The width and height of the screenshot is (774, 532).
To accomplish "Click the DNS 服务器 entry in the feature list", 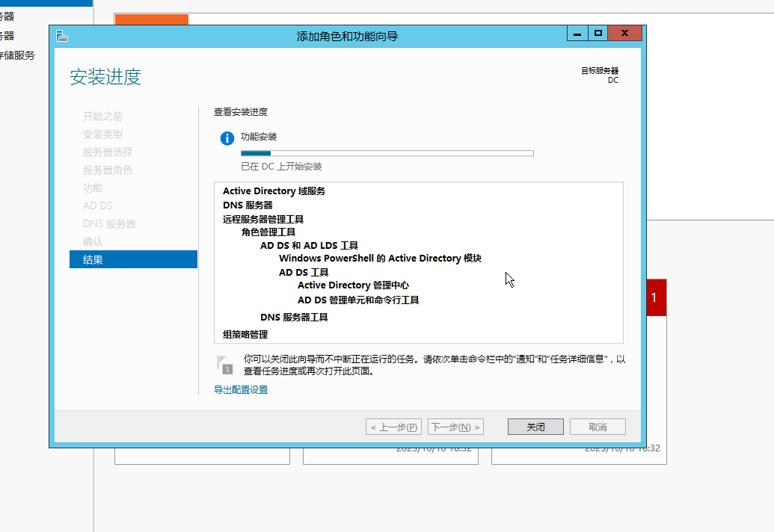I will click(248, 205).
